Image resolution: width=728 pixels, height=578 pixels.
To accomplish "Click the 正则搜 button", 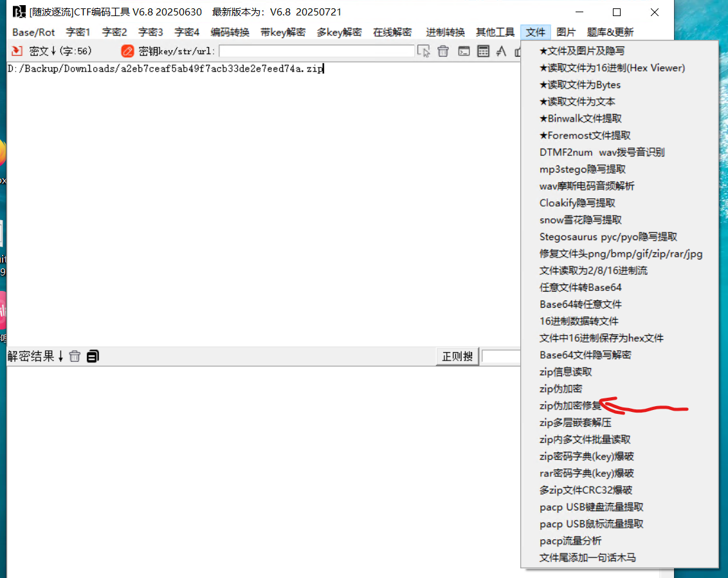I will point(457,356).
